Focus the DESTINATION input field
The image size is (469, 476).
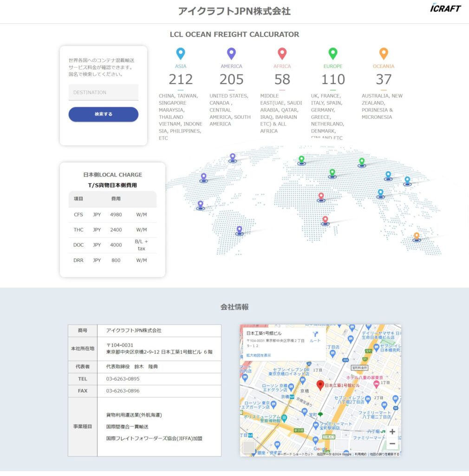click(103, 93)
